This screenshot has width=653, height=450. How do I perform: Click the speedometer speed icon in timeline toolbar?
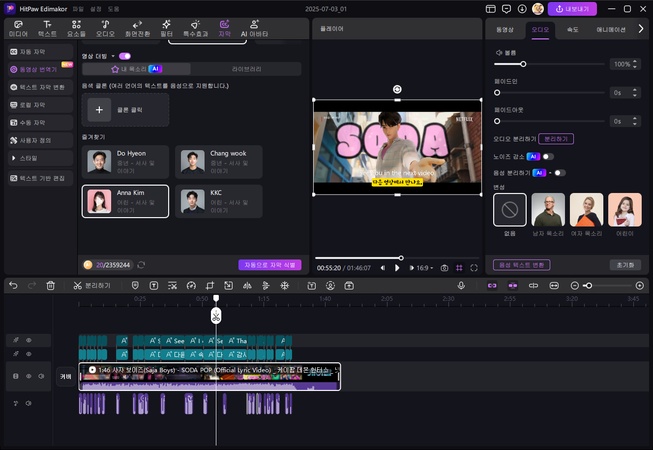tap(191, 286)
